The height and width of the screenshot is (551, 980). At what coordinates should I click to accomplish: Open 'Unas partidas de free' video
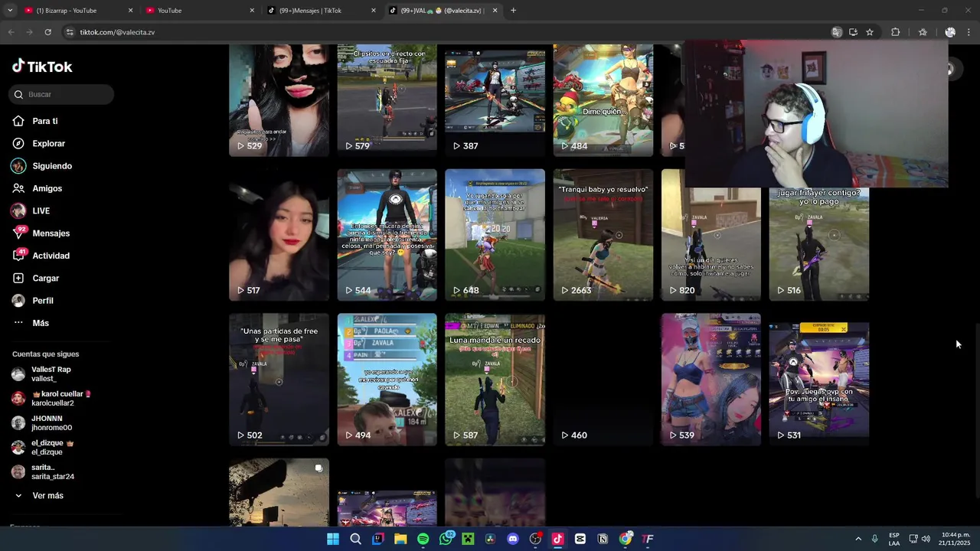click(x=279, y=380)
